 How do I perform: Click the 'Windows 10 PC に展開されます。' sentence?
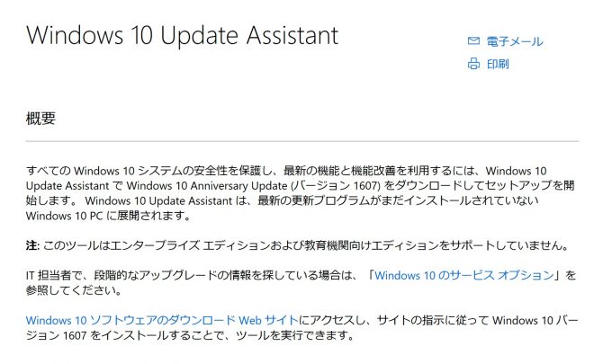(x=108, y=216)
